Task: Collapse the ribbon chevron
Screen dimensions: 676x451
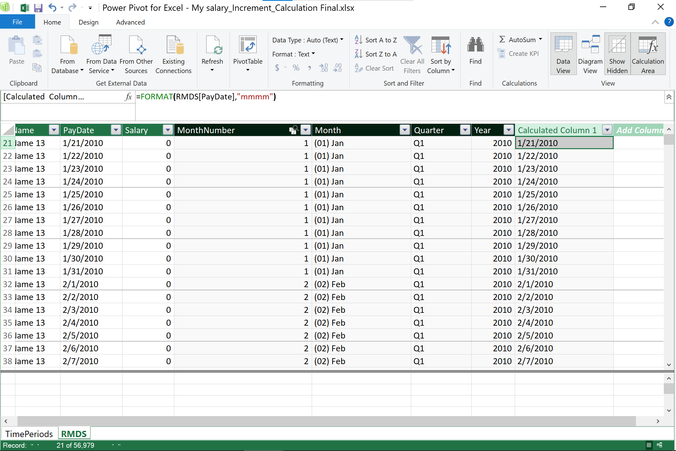Action: (x=655, y=22)
